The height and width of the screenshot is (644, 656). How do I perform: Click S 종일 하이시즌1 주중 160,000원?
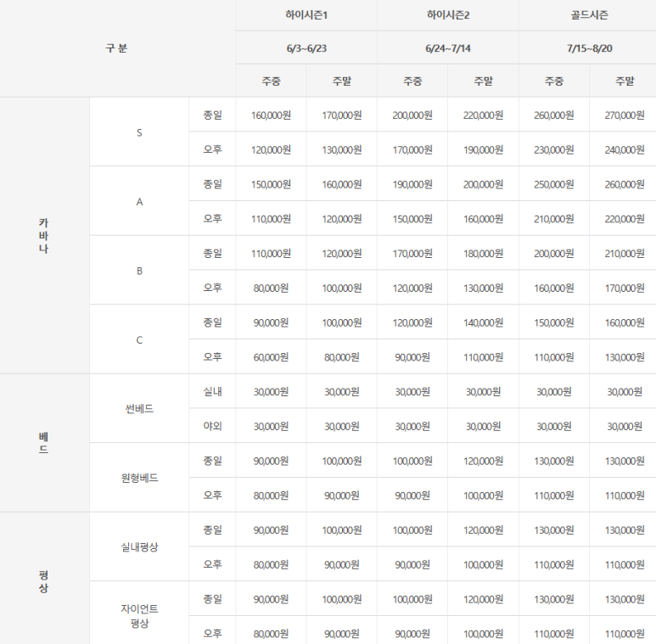pos(271,115)
